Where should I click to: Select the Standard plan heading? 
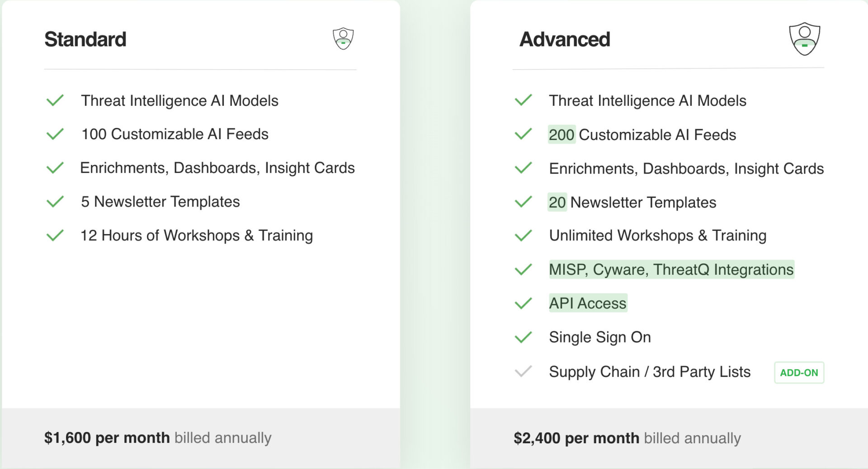(x=85, y=39)
